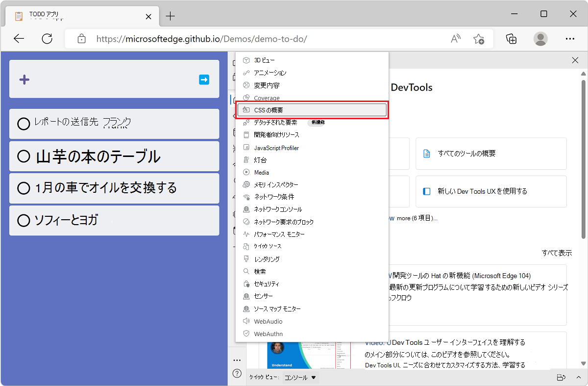Open Collections in the Edge toolbar

pyautogui.click(x=511, y=39)
